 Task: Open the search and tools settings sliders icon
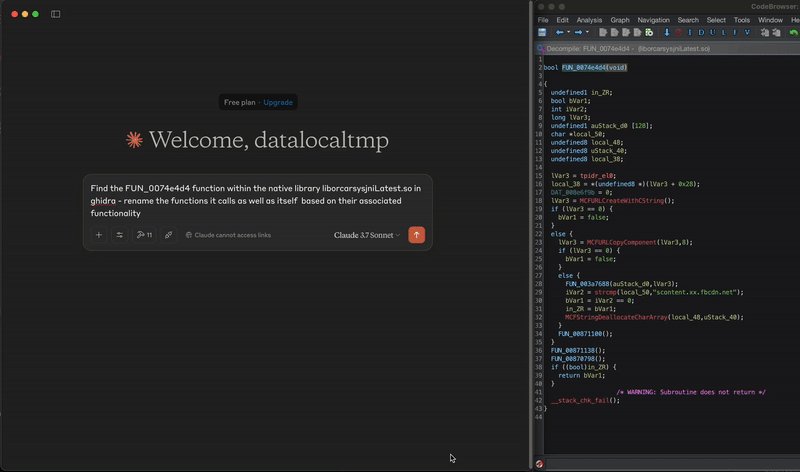tap(119, 235)
